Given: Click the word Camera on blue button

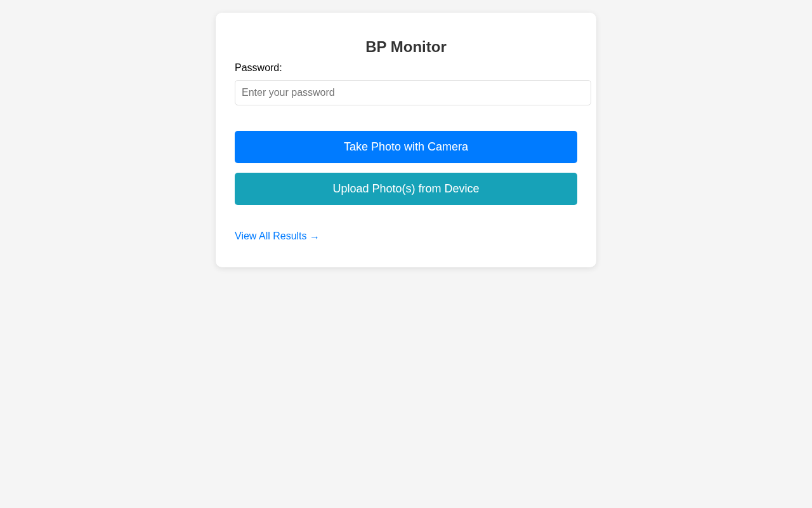Looking at the screenshot, I should [x=448, y=147].
